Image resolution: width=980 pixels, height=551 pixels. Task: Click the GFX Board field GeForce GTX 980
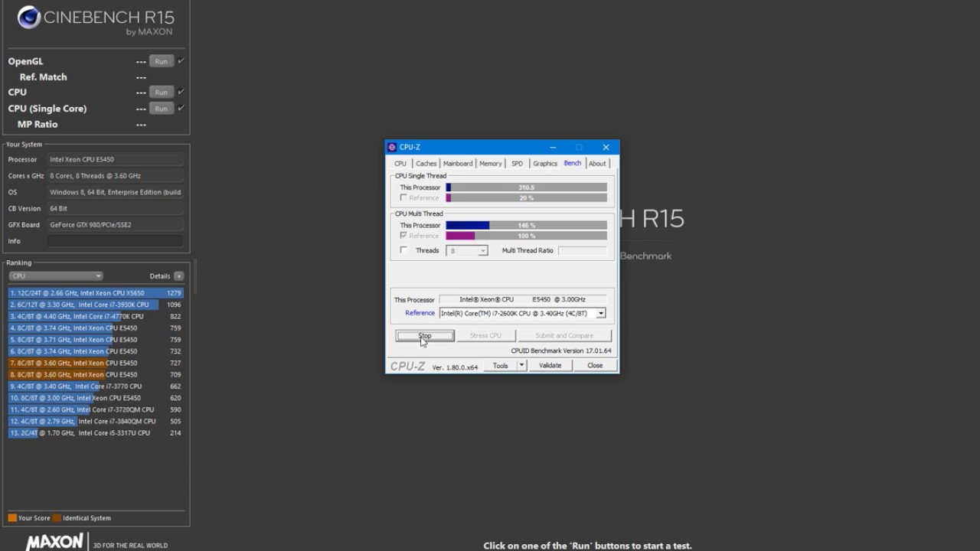point(116,225)
